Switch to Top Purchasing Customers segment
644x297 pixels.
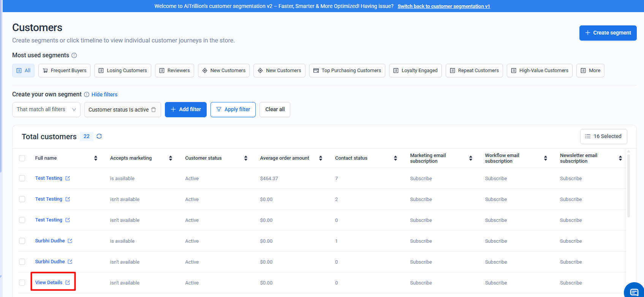[347, 71]
